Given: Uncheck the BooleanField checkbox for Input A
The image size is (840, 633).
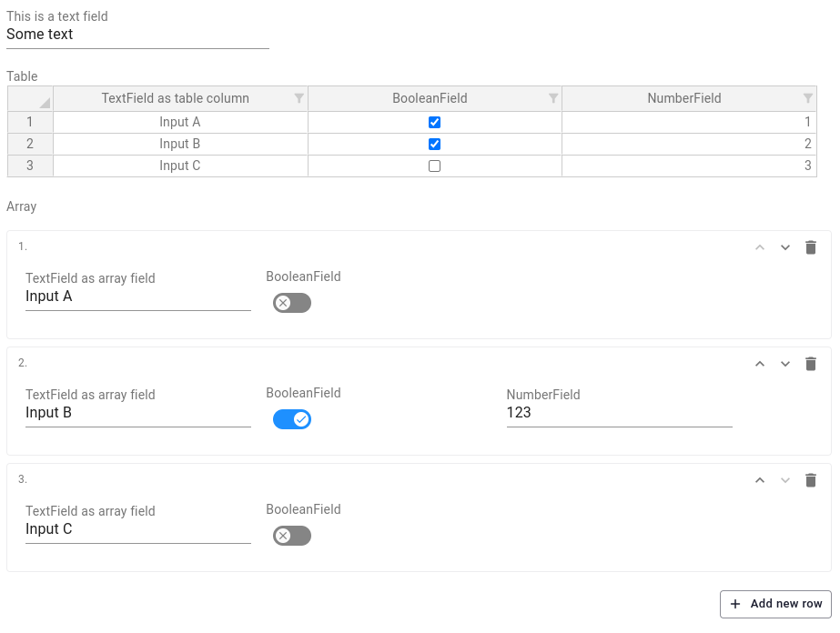Looking at the screenshot, I should (x=434, y=122).
